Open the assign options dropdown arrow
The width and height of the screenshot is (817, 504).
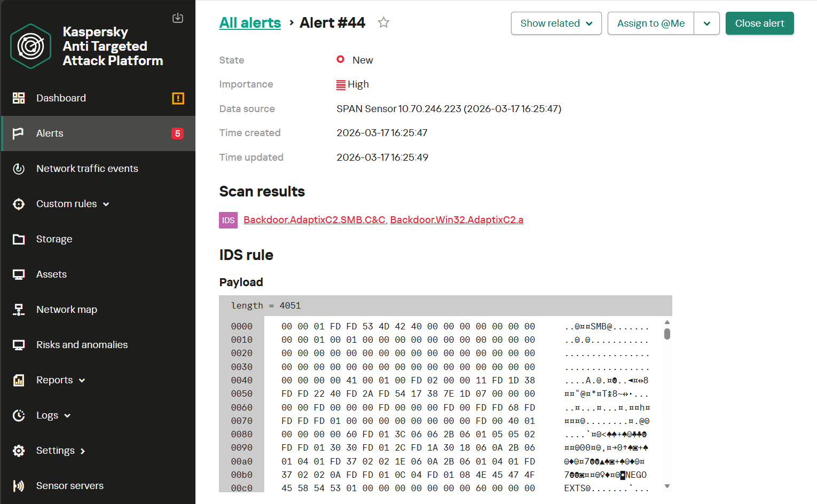point(706,23)
